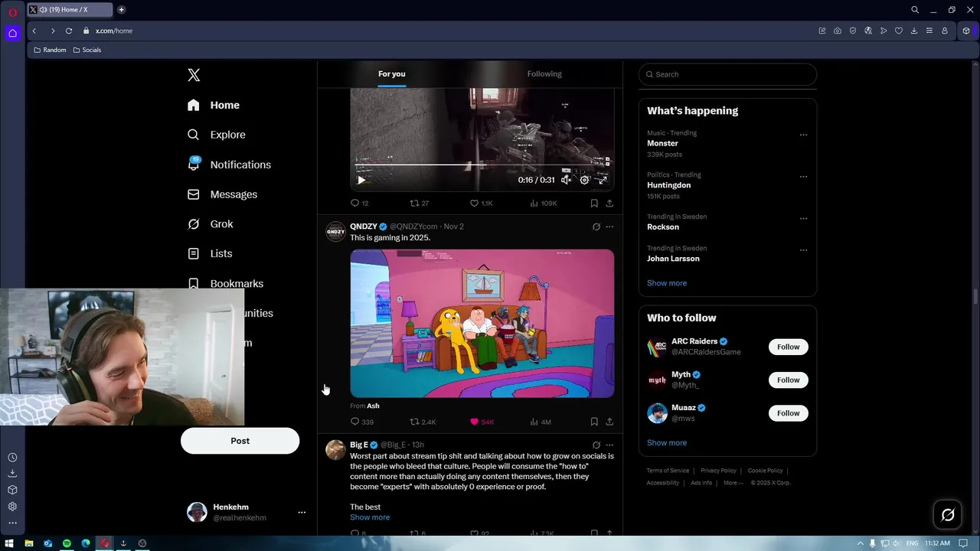This screenshot has width=980, height=551.
Task: Open Messages in the sidebar
Action: 223,194
